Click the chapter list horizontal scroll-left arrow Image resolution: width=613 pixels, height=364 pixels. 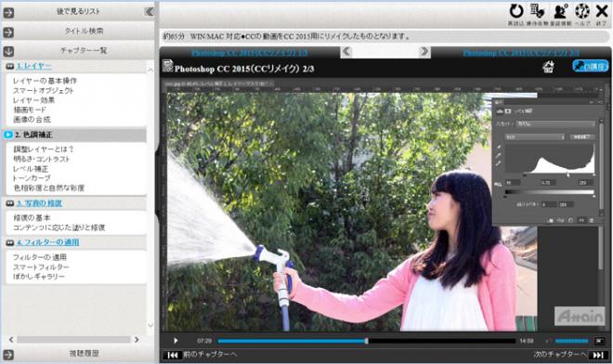(x=11, y=339)
